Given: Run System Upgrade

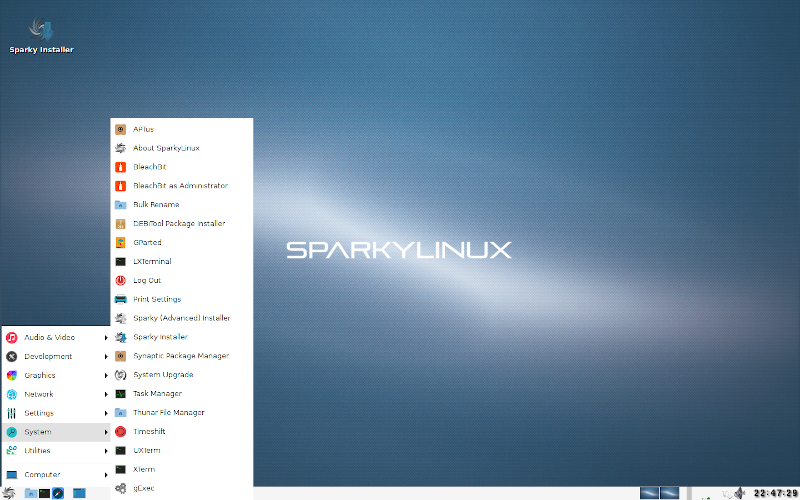Looking at the screenshot, I should click(x=182, y=374).
